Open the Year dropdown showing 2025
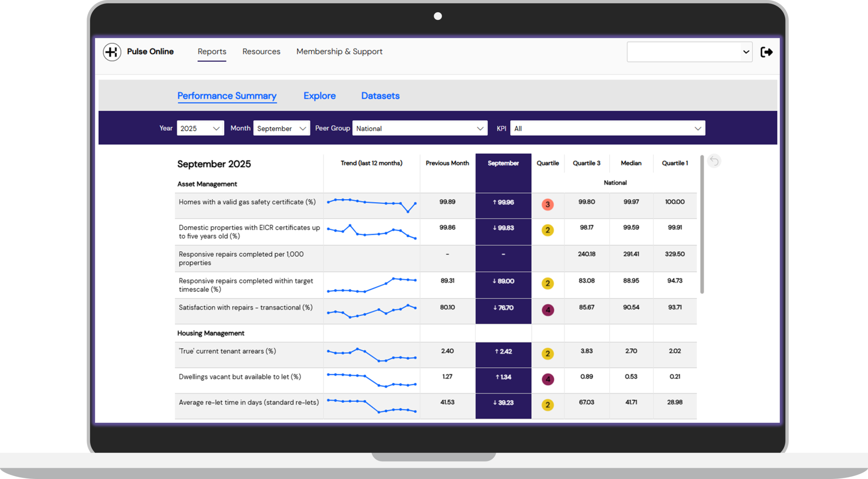 (x=200, y=128)
